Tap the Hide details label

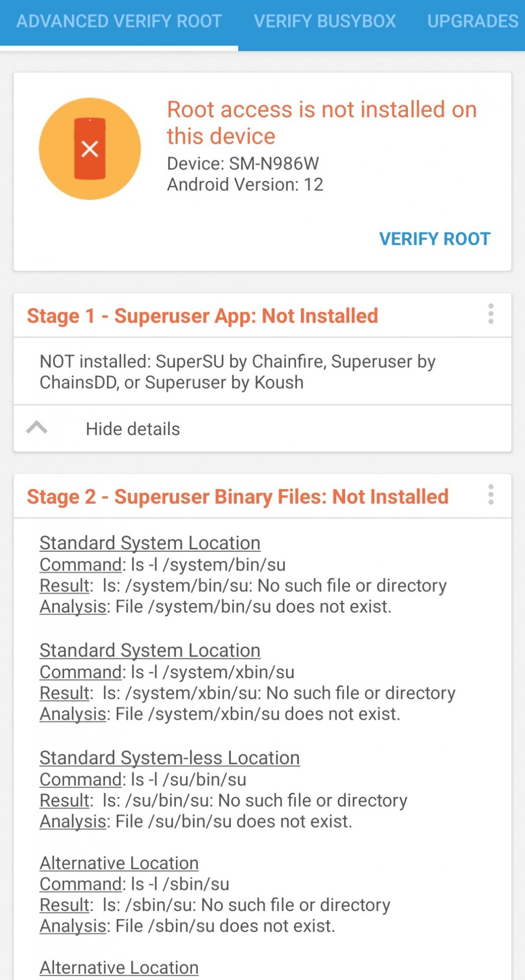[133, 429]
